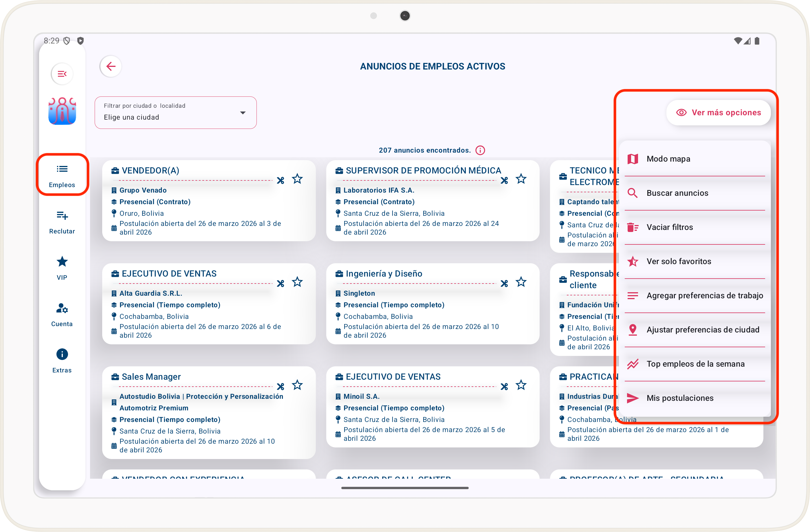This screenshot has width=810, height=532.
Task: Switch to the Empleos tab
Action: tap(62, 175)
